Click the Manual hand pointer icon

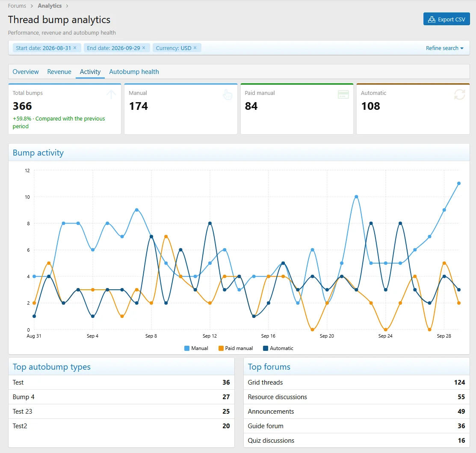pos(228,94)
